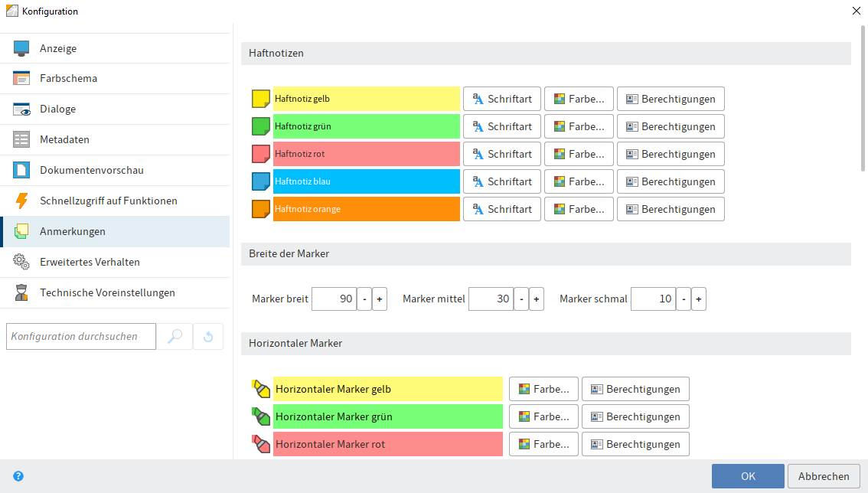
Task: Open the Farbschema settings section
Action: click(115, 79)
